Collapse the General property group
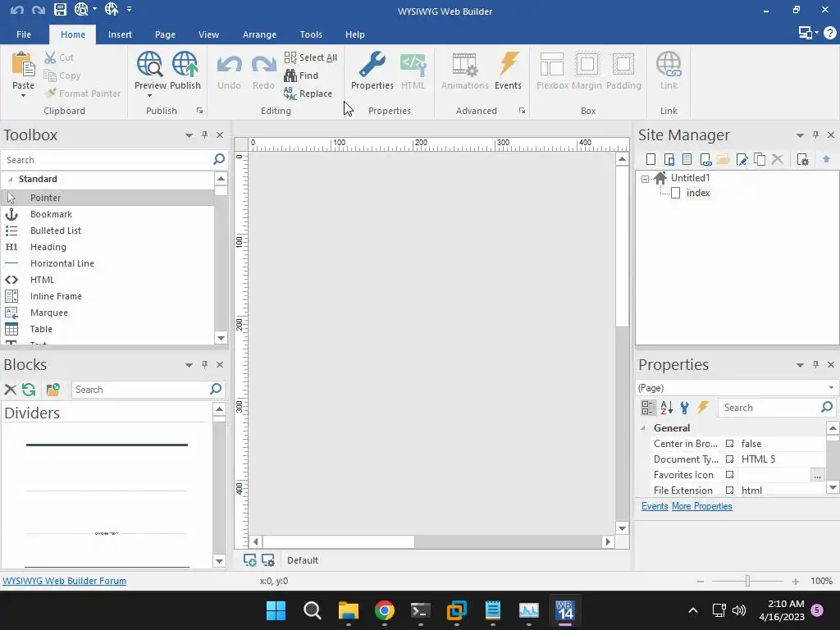 (x=643, y=428)
